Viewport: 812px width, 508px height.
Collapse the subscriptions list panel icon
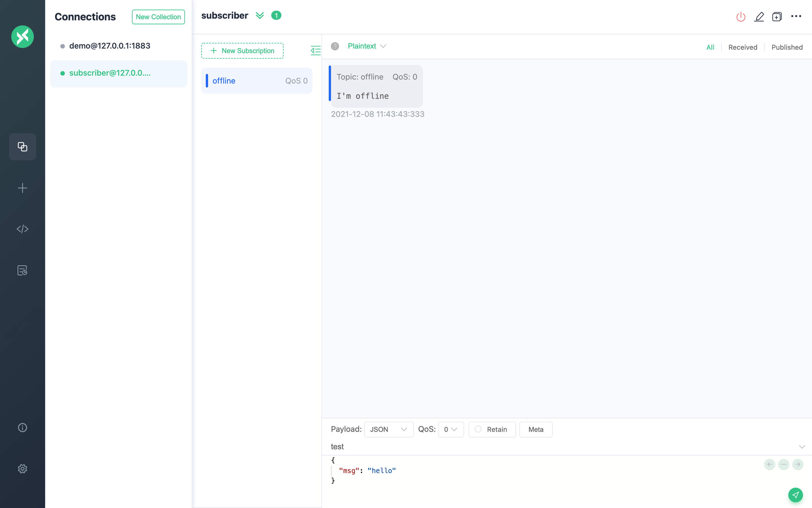click(x=315, y=51)
